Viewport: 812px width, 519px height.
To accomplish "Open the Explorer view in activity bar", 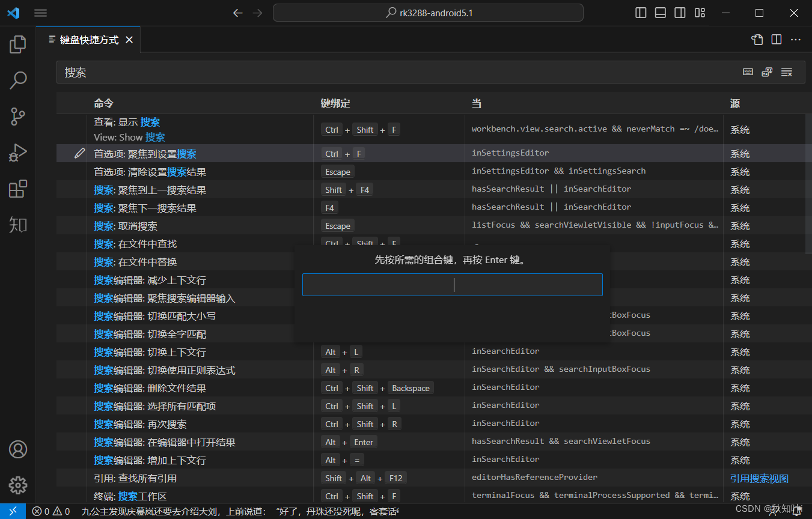I will (x=18, y=44).
